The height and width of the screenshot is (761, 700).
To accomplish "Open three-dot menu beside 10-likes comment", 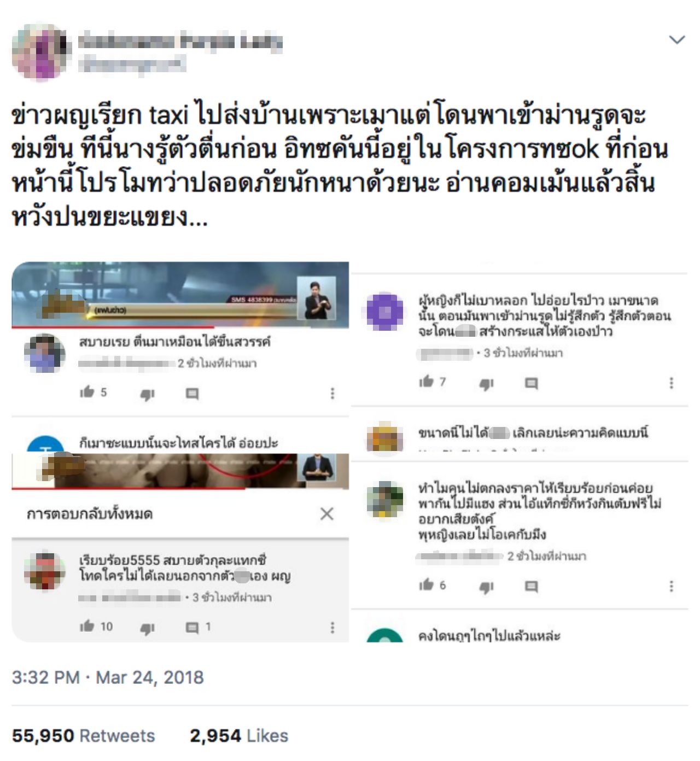I will pyautogui.click(x=332, y=627).
